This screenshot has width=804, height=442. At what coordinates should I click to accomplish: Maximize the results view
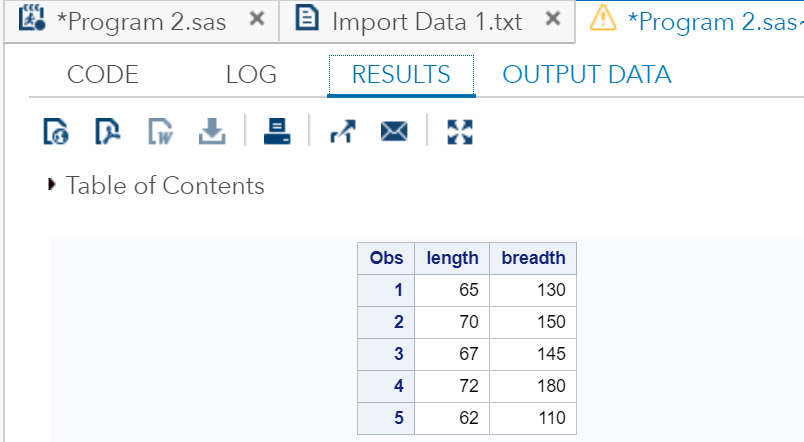click(459, 132)
